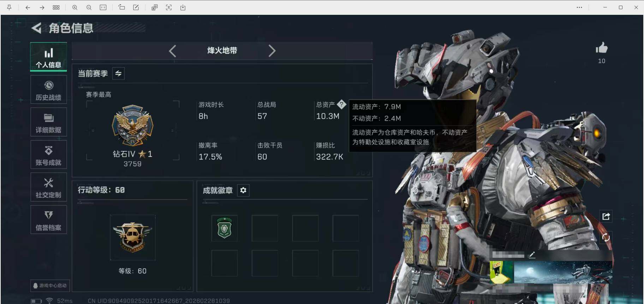Viewport: 644px width, 304px height.
Task: Click the 总资产 question mark help icon
Action: point(341,105)
